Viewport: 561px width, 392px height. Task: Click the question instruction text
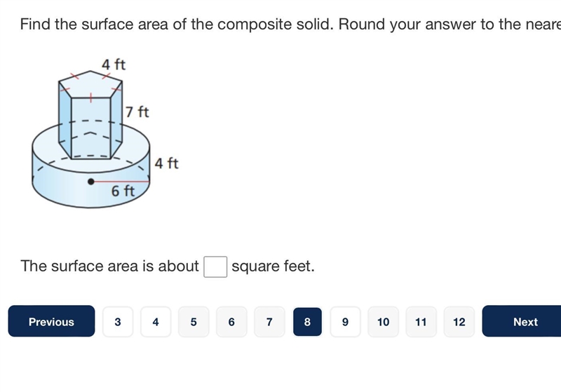click(290, 25)
